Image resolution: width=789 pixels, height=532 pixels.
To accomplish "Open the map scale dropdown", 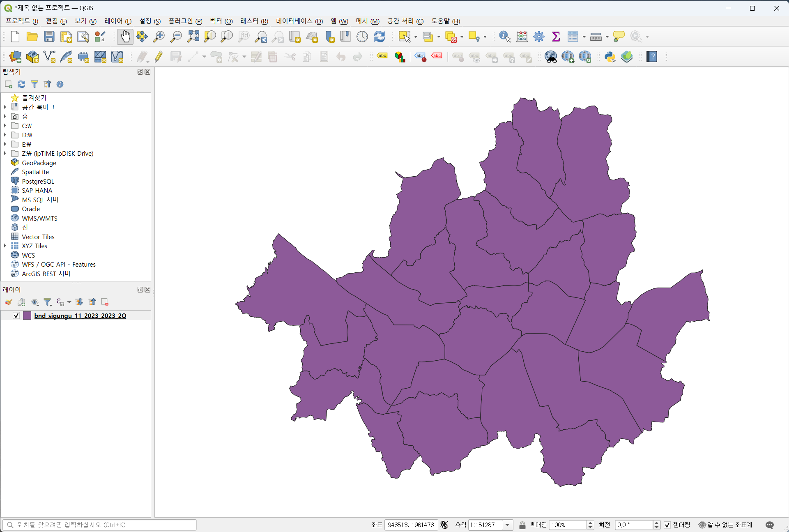I will point(507,525).
